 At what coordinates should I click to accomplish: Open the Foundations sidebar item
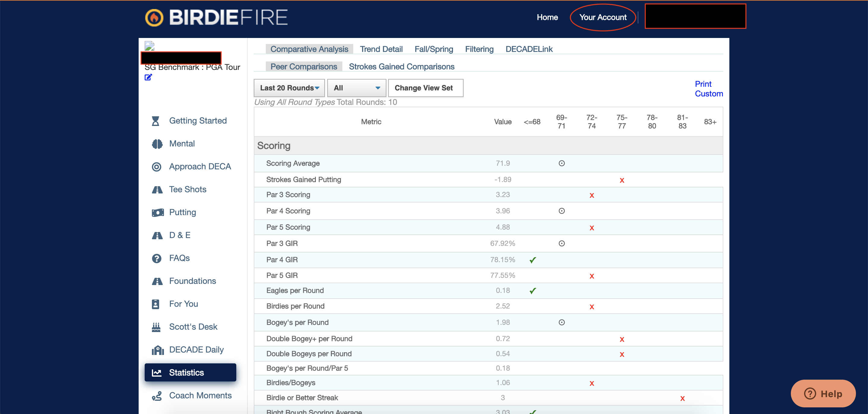[x=190, y=281]
